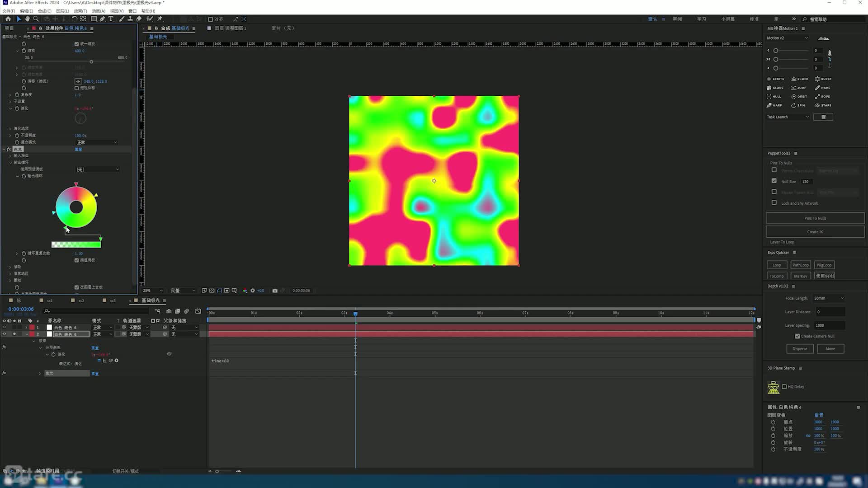868x488 pixels.
Task: Toggle visibility eye of layer 1
Action: (x=5, y=327)
